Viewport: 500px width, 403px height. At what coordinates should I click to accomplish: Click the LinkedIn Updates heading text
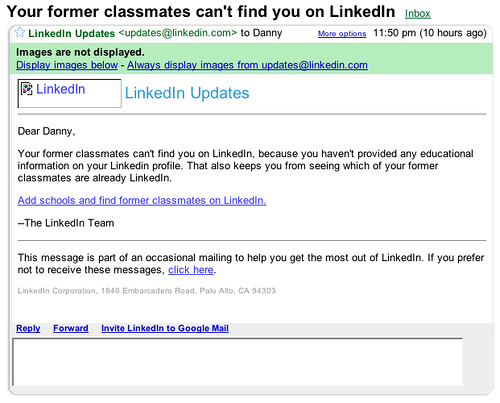187,93
